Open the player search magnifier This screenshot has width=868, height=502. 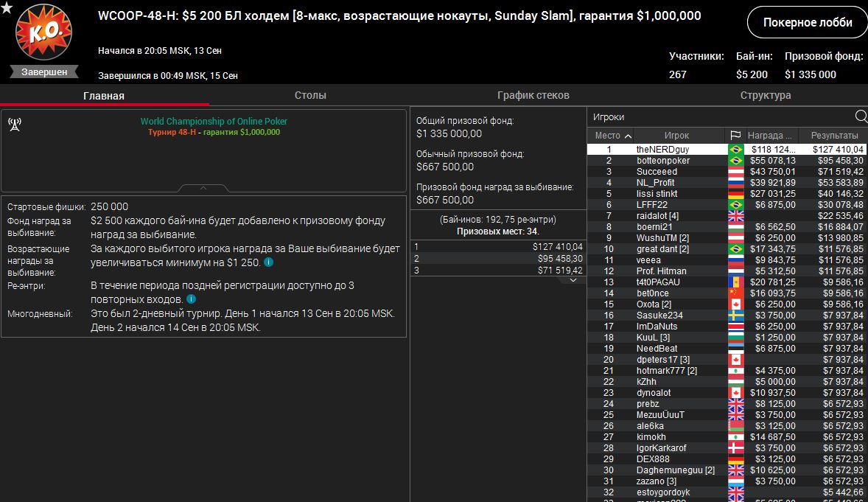861,116
